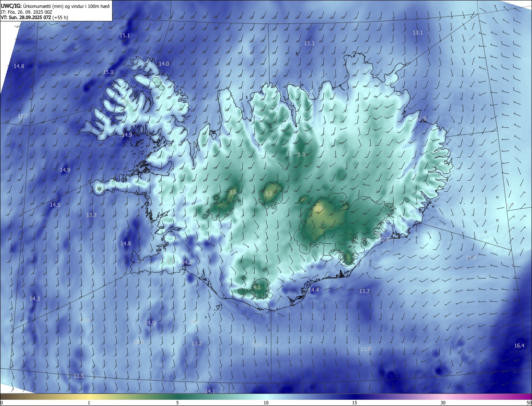This screenshot has width=532, height=406.
Task: Click the colorbar tick label 50
Action: [x=529, y=403]
